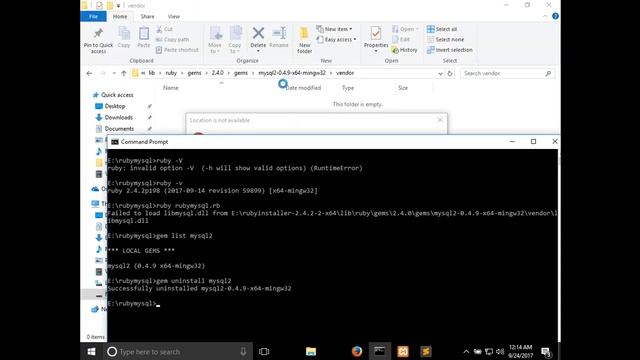Open the Easy access dropdown

pyautogui.click(x=336, y=40)
